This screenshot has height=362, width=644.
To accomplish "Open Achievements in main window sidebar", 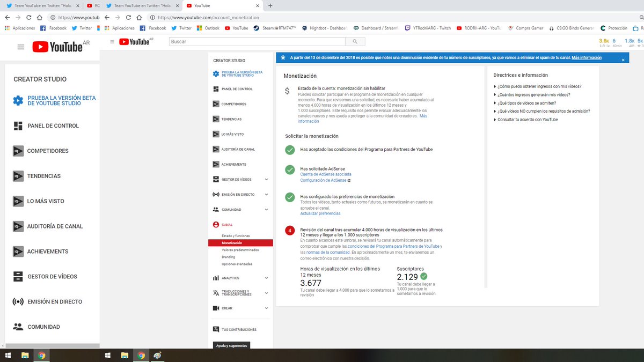I will (230, 164).
